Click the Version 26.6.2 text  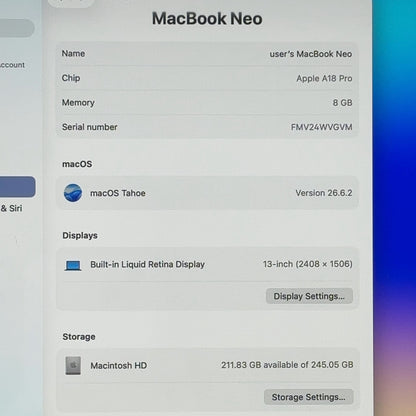[324, 193]
